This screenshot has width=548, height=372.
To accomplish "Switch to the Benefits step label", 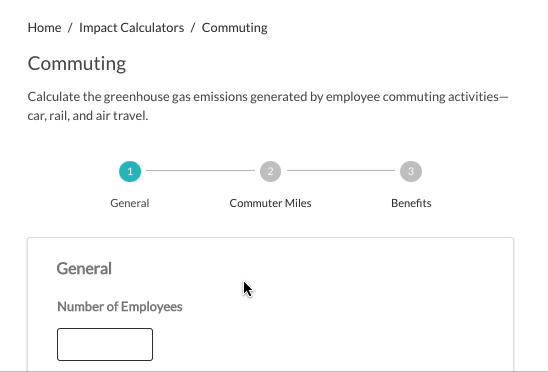I will (x=411, y=203).
